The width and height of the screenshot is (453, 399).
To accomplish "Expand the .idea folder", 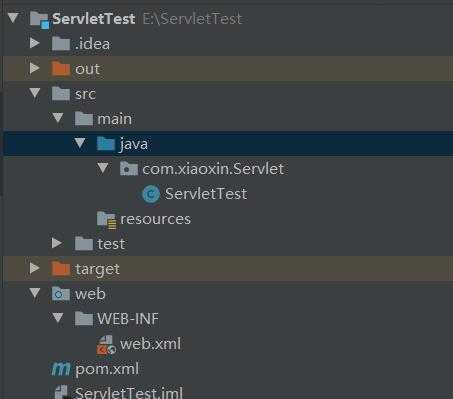I will click(35, 43).
